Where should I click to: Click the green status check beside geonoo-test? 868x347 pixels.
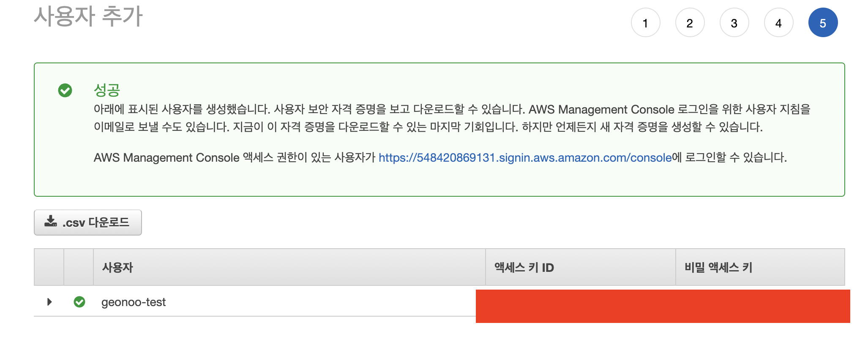(79, 302)
